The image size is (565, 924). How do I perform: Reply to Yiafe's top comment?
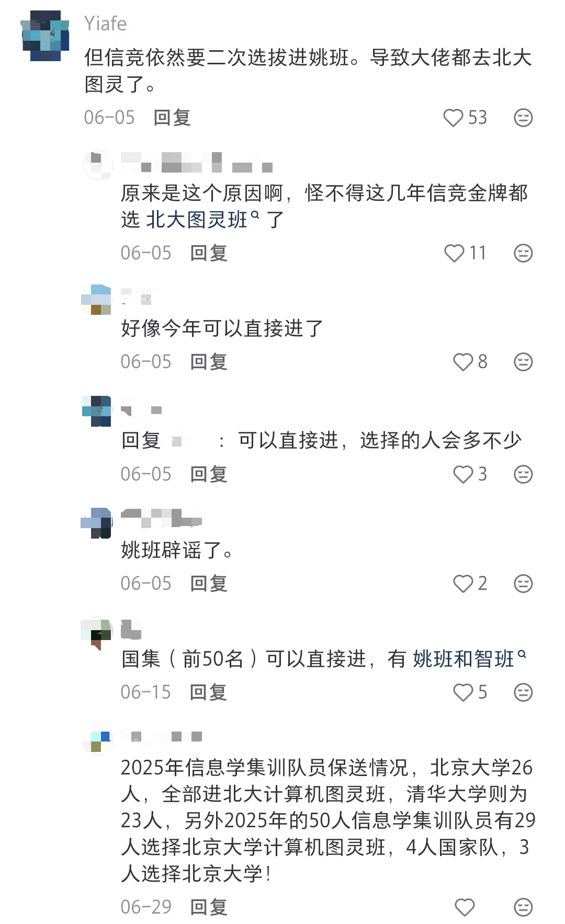pos(172,118)
